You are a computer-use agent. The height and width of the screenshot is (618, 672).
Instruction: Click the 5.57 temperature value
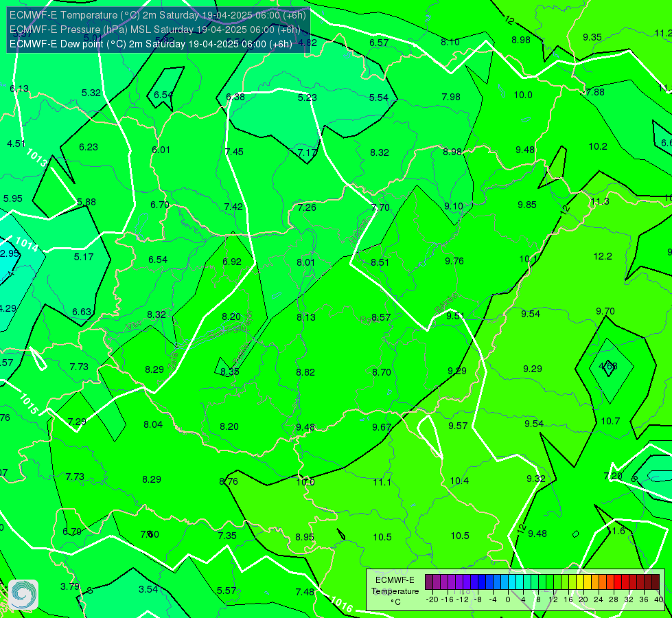pyautogui.click(x=227, y=591)
